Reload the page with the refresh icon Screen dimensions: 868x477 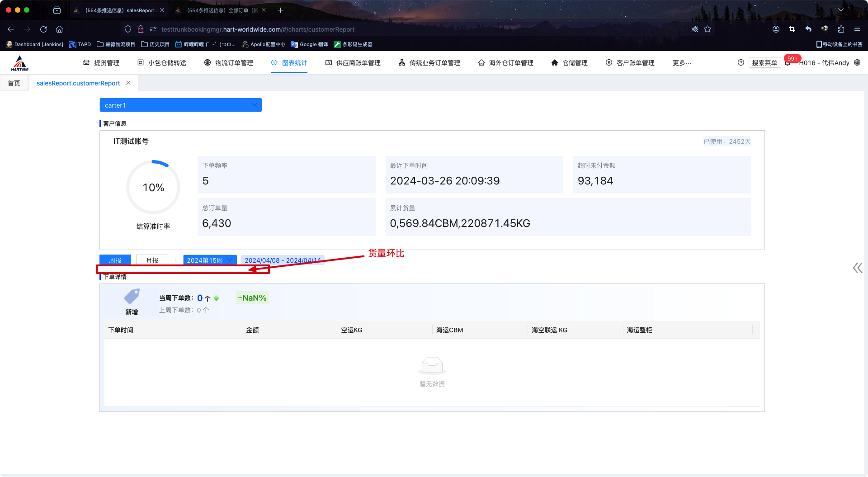43,29
